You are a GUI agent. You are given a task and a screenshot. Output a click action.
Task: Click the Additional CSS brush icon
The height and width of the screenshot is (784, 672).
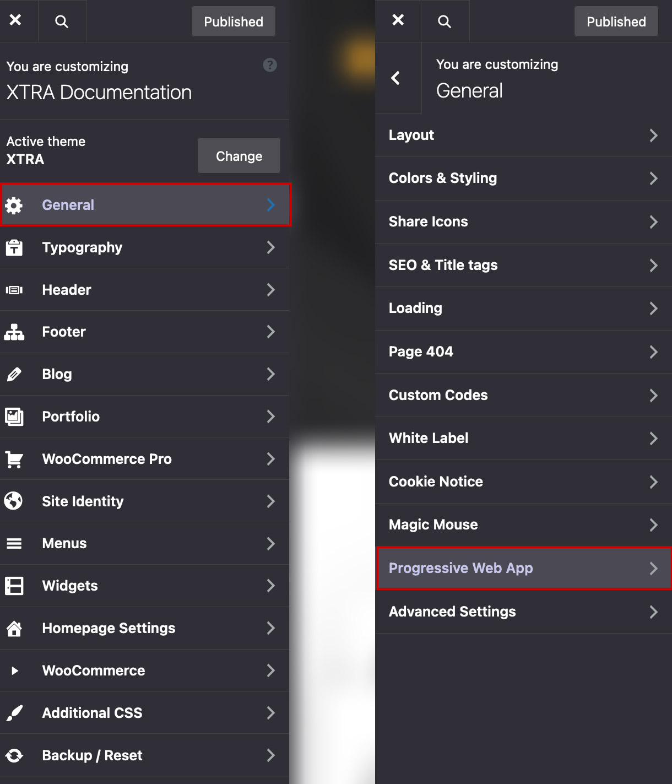(14, 713)
